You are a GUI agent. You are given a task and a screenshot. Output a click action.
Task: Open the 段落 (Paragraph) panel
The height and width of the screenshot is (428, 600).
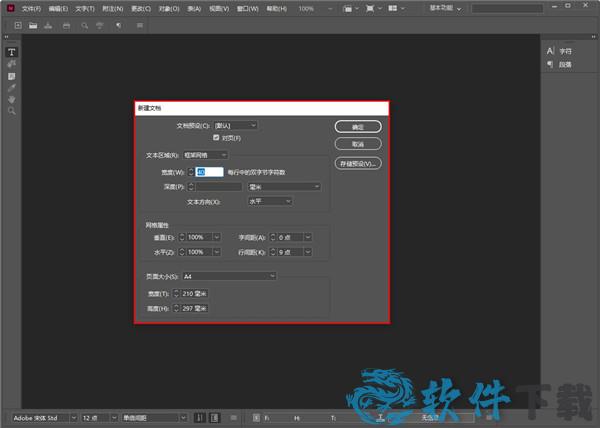[560, 64]
